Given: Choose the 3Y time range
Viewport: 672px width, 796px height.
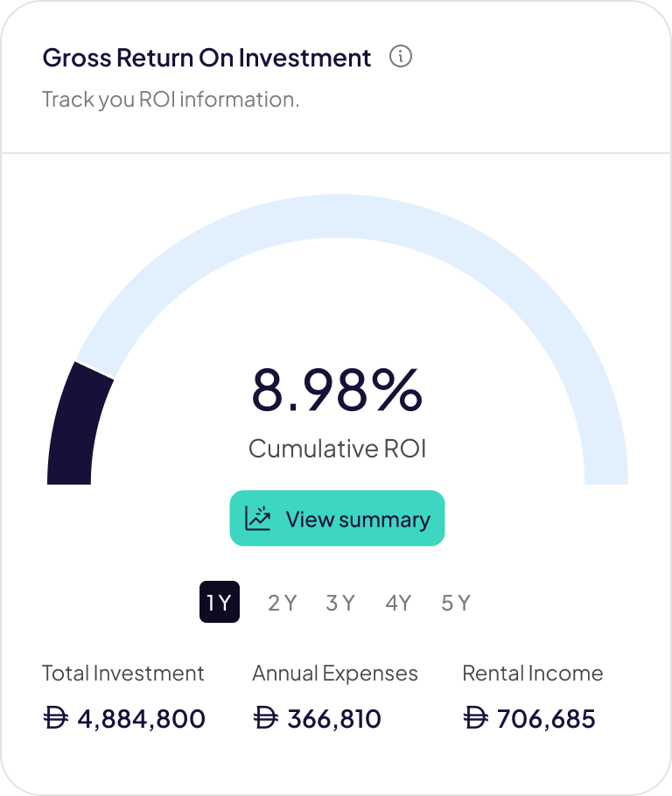Looking at the screenshot, I should (x=339, y=603).
